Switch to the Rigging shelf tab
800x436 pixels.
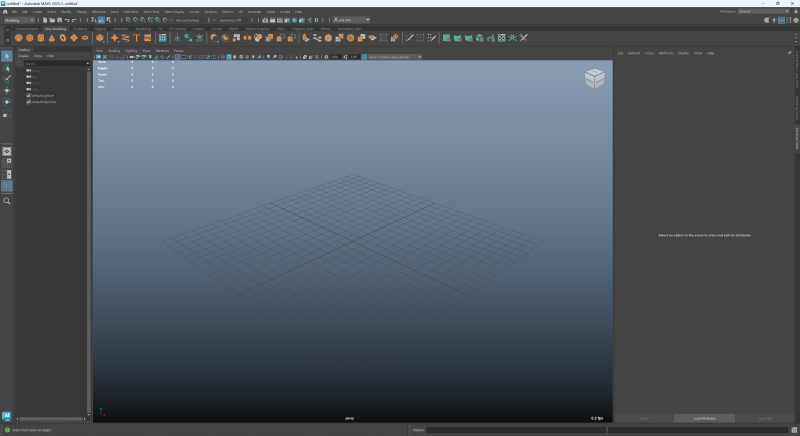tap(100, 29)
